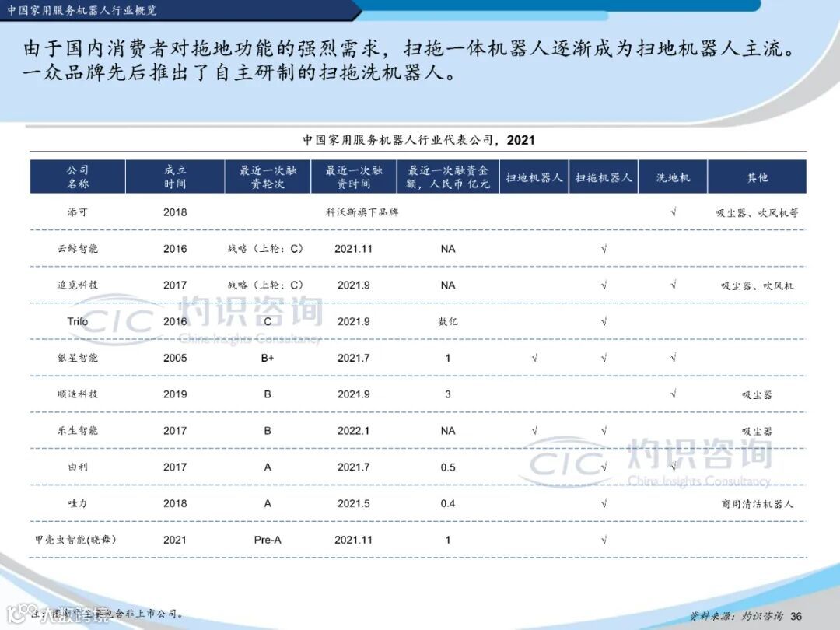840x630 pixels.
Task: Click the 洗地机 checkmark for 顺造科技
Action: pyautogui.click(x=674, y=394)
